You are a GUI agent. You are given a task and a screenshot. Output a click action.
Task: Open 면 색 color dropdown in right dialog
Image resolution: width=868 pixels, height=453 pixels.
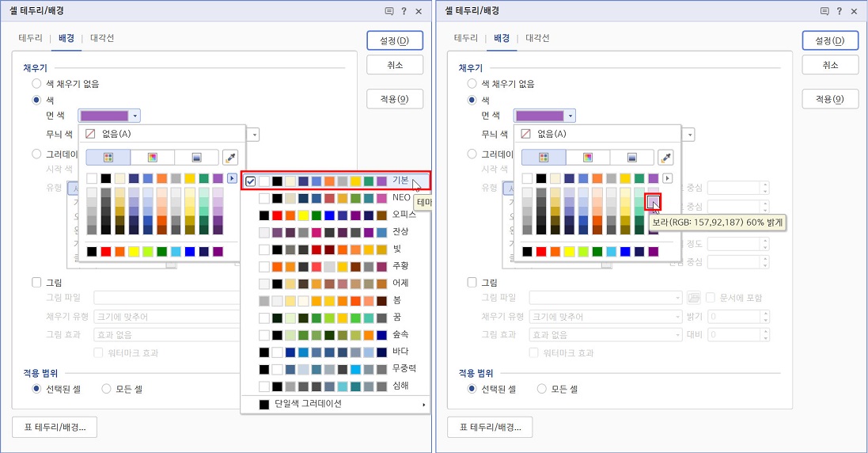pos(544,116)
